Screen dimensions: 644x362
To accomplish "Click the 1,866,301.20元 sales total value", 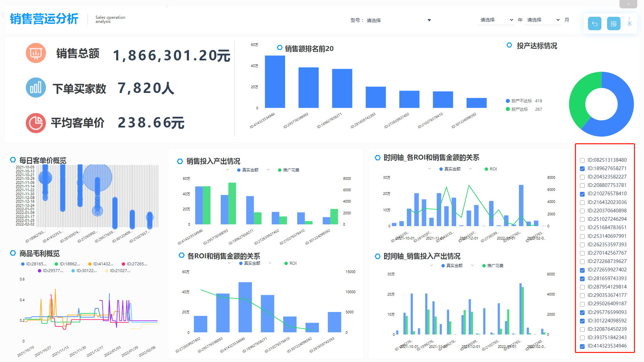I will tap(172, 55).
